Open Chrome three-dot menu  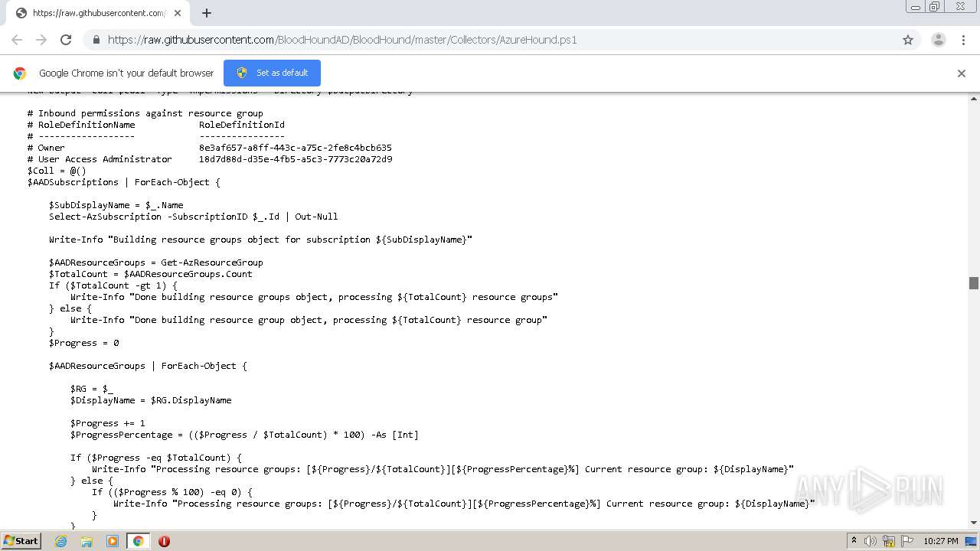pos(963,40)
